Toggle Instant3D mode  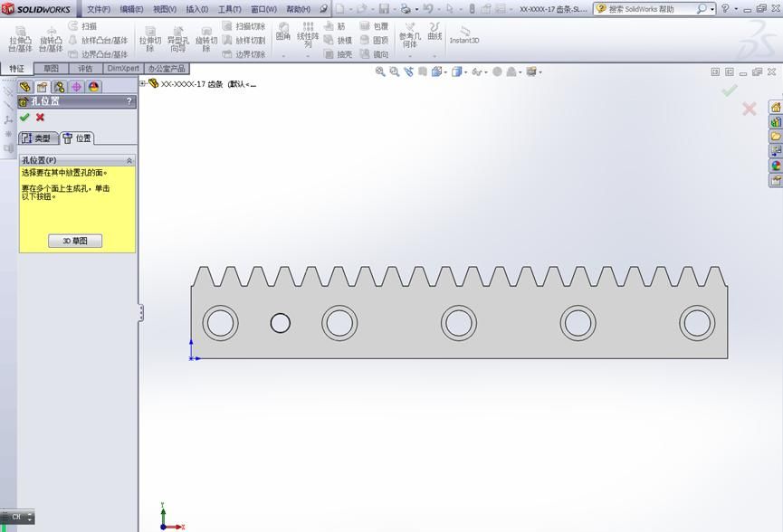coord(463,37)
